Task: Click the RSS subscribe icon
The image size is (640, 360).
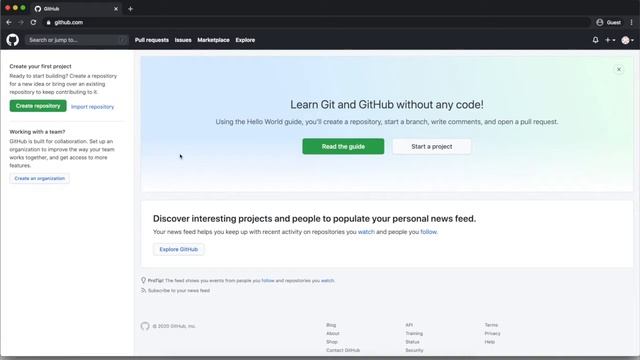Action: pos(143,290)
